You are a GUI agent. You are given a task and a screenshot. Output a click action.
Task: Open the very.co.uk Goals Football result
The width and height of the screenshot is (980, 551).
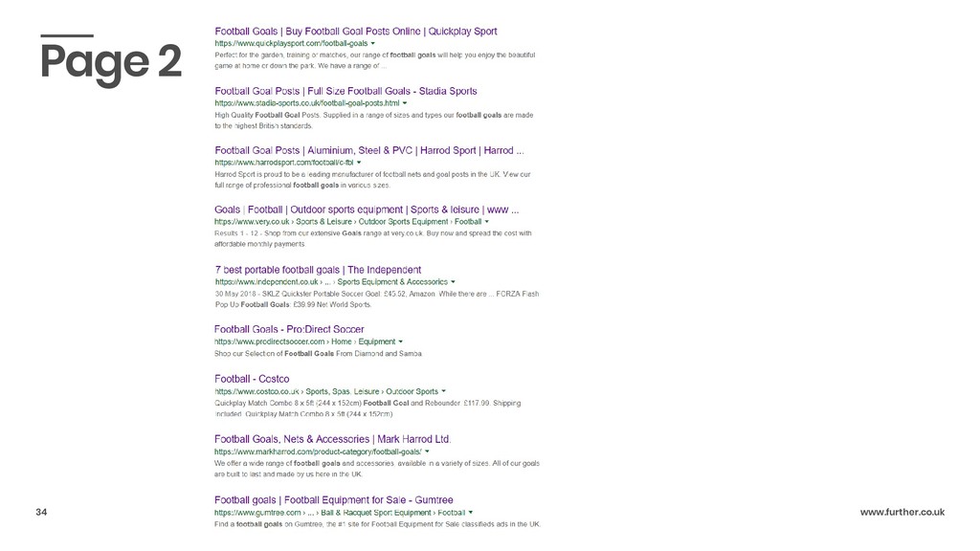(x=367, y=209)
